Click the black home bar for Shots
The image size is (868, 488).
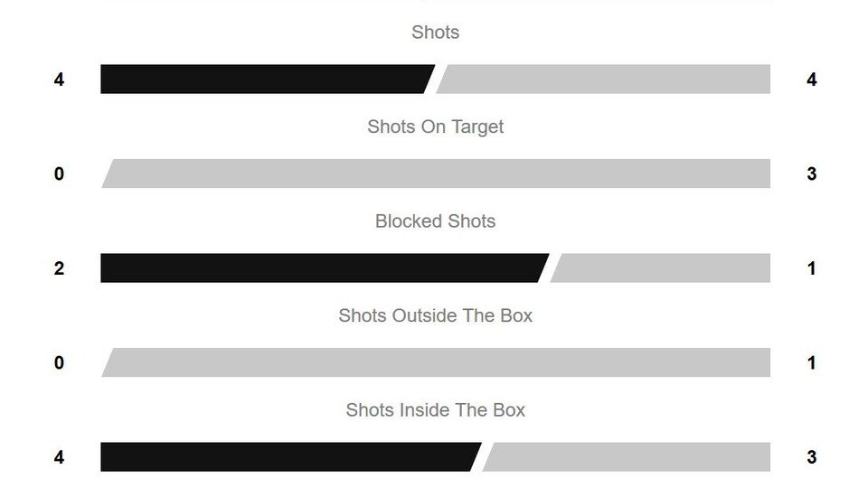[x=262, y=80]
